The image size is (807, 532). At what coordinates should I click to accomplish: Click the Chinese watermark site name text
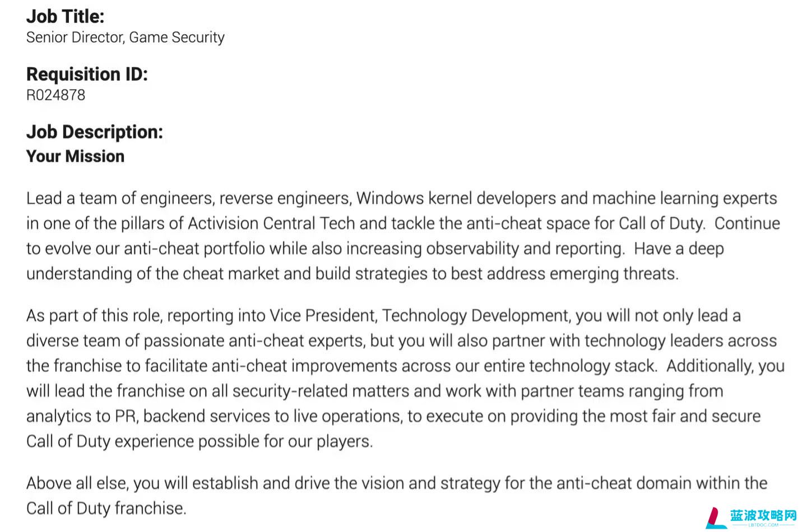coord(763,515)
